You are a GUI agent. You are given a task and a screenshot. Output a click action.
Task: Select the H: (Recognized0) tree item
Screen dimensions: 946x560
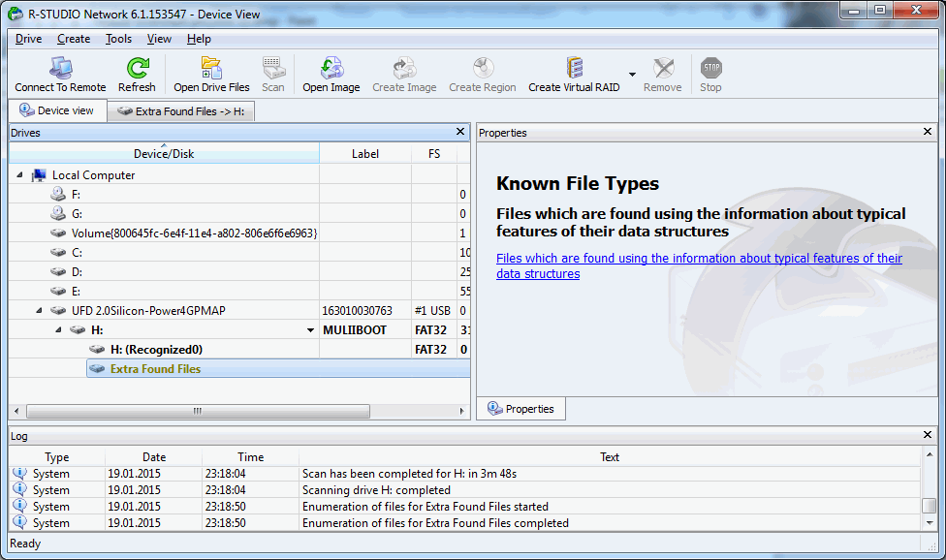click(x=155, y=350)
